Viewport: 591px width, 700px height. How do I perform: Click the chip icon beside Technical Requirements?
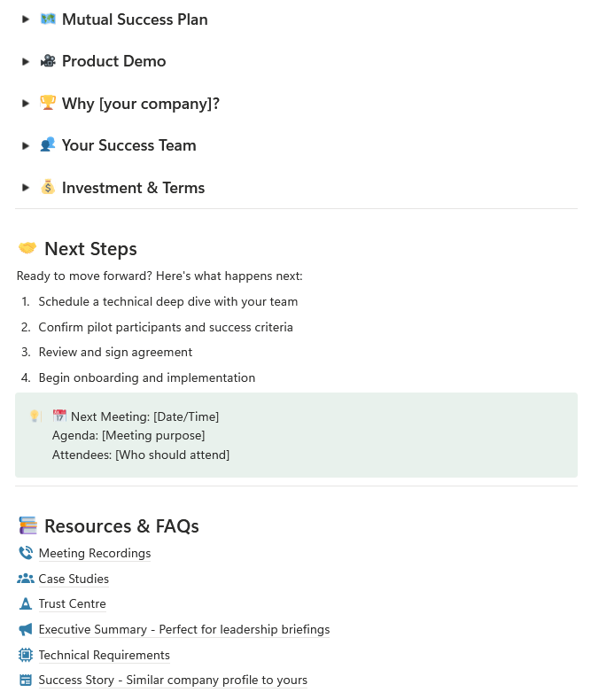tap(26, 655)
